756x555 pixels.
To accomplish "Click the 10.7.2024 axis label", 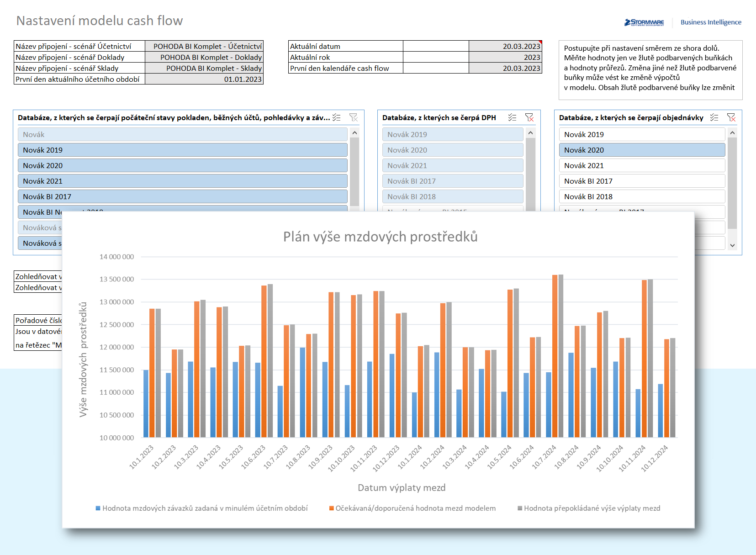I will 544,457.
